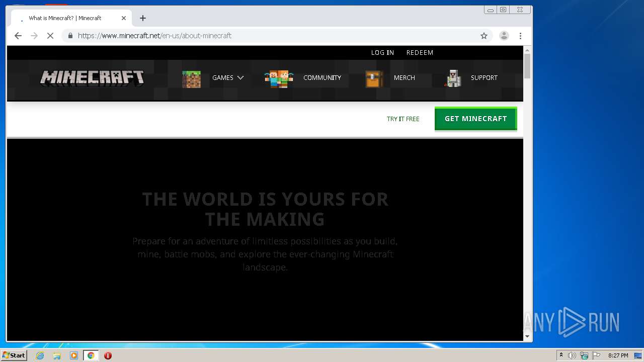Select the What is Minecraft tab
Screen dimensions: 644x362
(x=71, y=18)
